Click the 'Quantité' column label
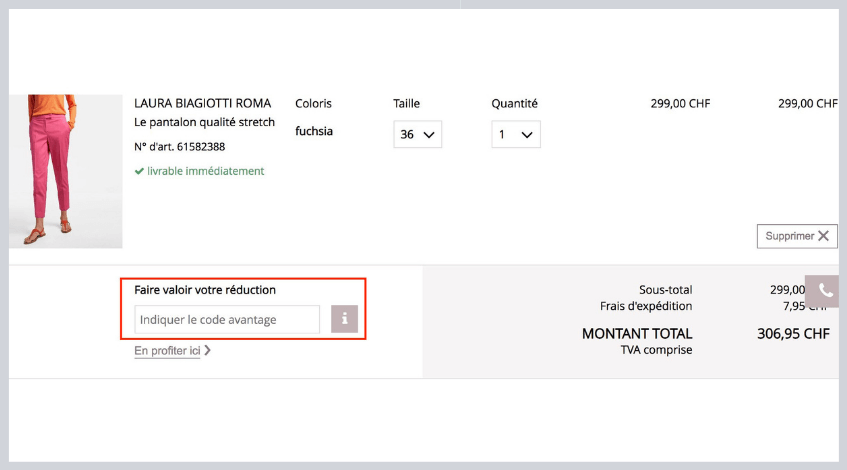The width and height of the screenshot is (847, 470). point(514,103)
